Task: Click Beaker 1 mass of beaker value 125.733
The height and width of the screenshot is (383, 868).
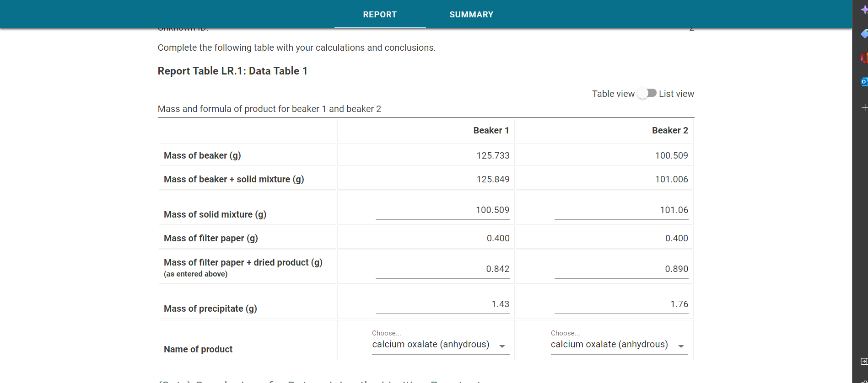Action: point(493,155)
